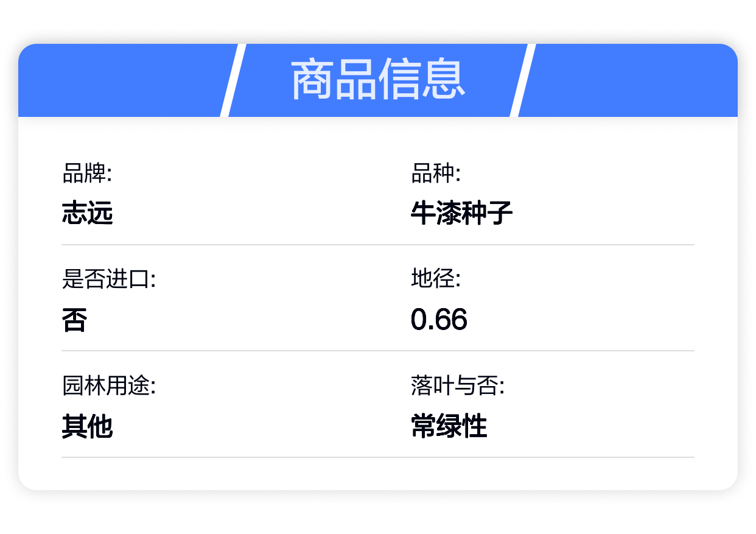
Task: Select the 是否进口 label
Action: 109,279
